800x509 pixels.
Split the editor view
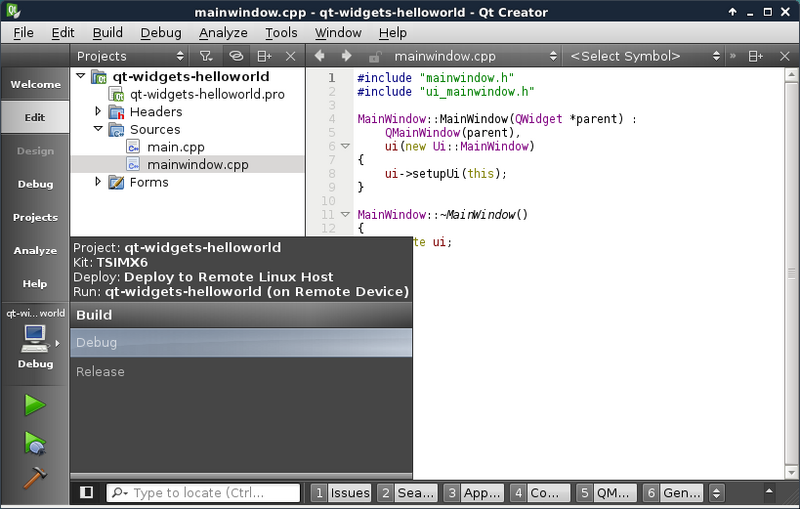[755, 56]
